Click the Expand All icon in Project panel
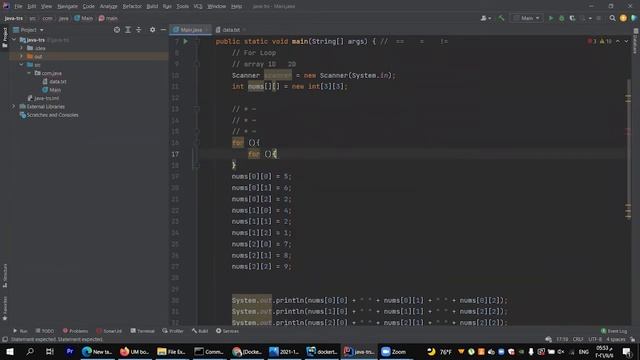Viewport: 640px width, 360px height. tap(128, 30)
